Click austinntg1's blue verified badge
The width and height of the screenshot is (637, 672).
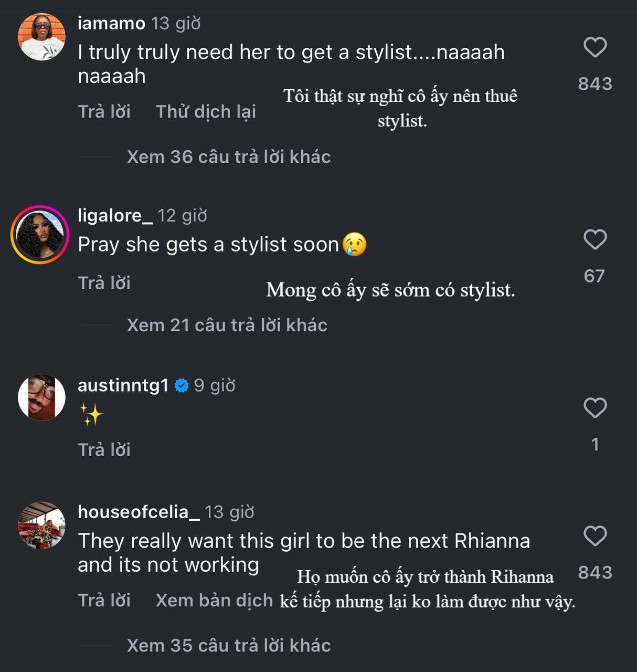click(182, 386)
